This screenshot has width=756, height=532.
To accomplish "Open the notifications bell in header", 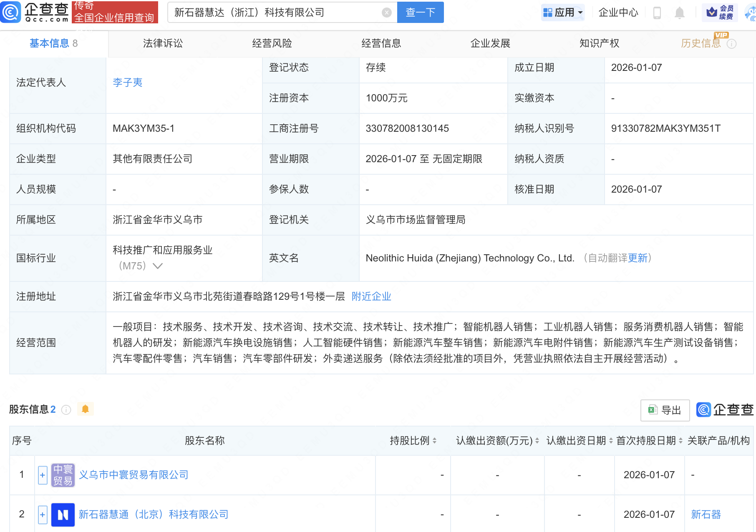I will pos(679,13).
